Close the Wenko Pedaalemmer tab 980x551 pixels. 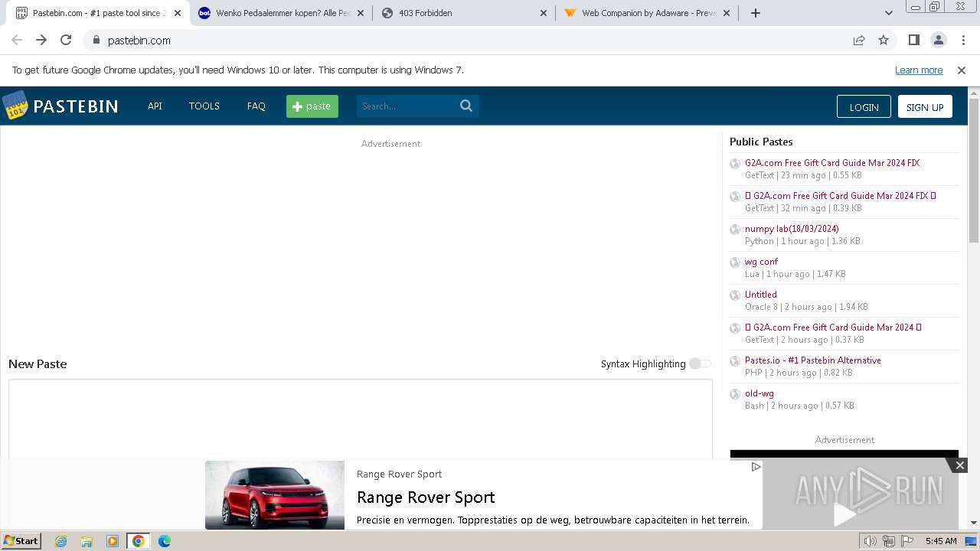pyautogui.click(x=361, y=13)
